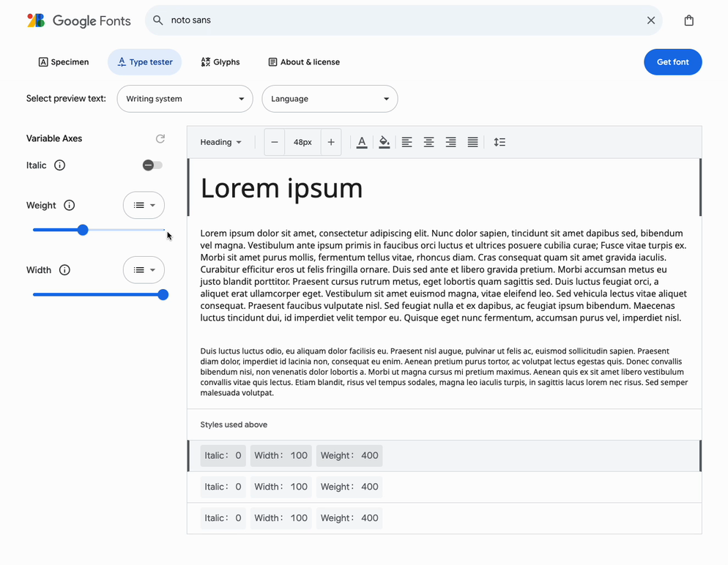View info about the Width axis

(64, 269)
